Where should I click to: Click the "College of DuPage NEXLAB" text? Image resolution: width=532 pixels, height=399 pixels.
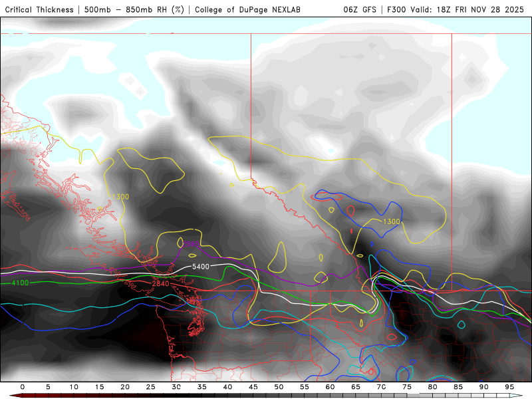tap(247, 9)
